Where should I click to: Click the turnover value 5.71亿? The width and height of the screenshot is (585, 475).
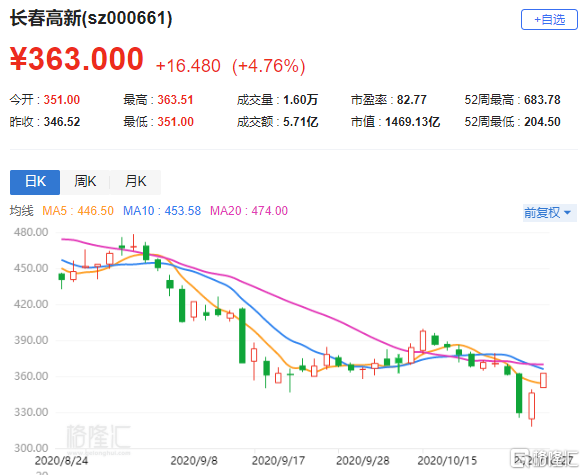[x=300, y=122]
